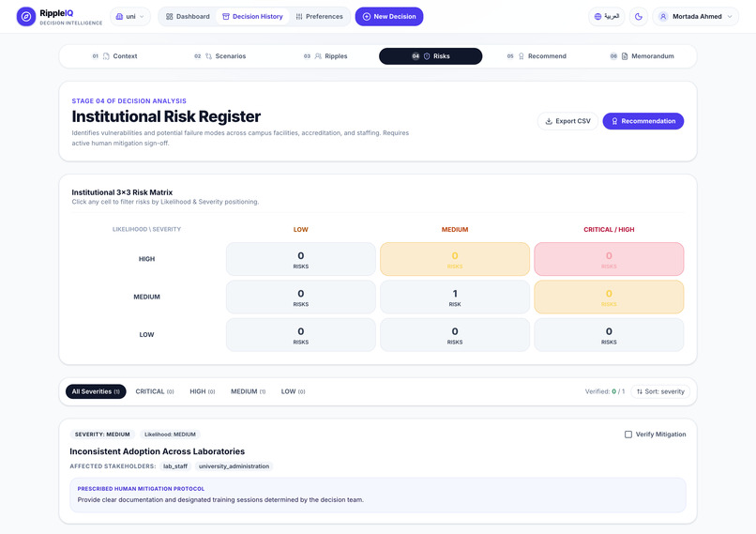
Task: Click the award icon in Recommend step
Action: pyautogui.click(x=522, y=56)
